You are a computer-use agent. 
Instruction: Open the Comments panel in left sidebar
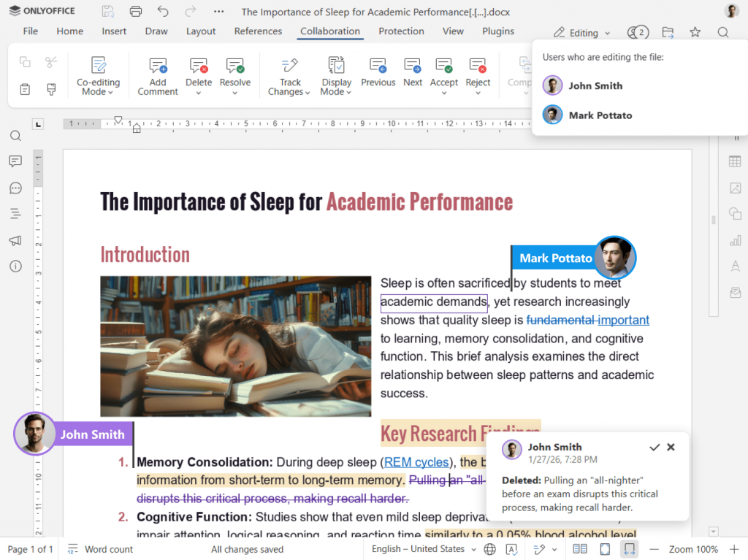tap(15, 161)
